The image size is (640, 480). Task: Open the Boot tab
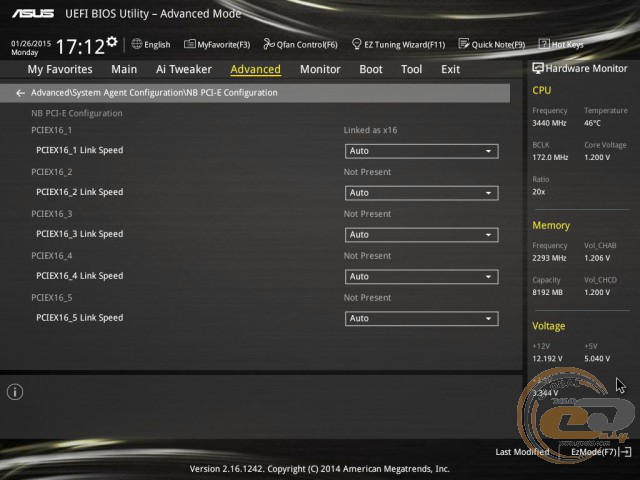(371, 69)
